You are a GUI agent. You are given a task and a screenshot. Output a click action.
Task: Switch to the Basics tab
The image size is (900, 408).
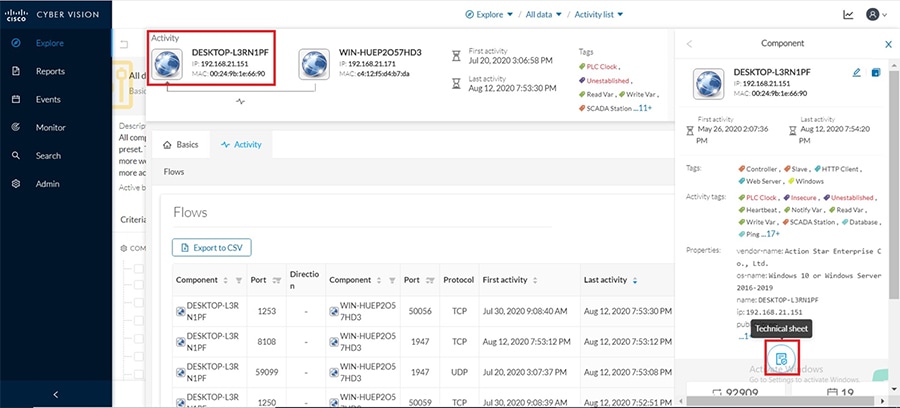[x=181, y=145]
